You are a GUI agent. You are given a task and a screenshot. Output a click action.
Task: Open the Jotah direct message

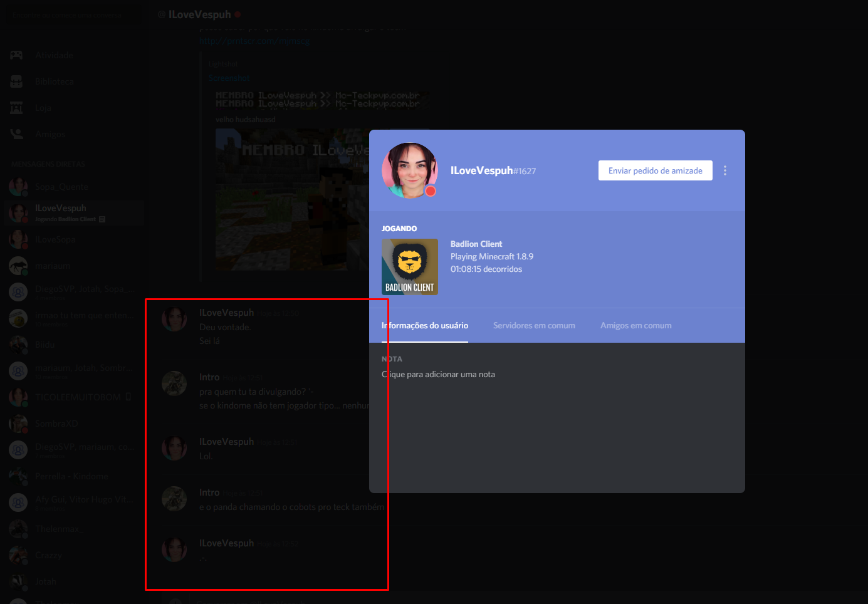tap(74, 581)
